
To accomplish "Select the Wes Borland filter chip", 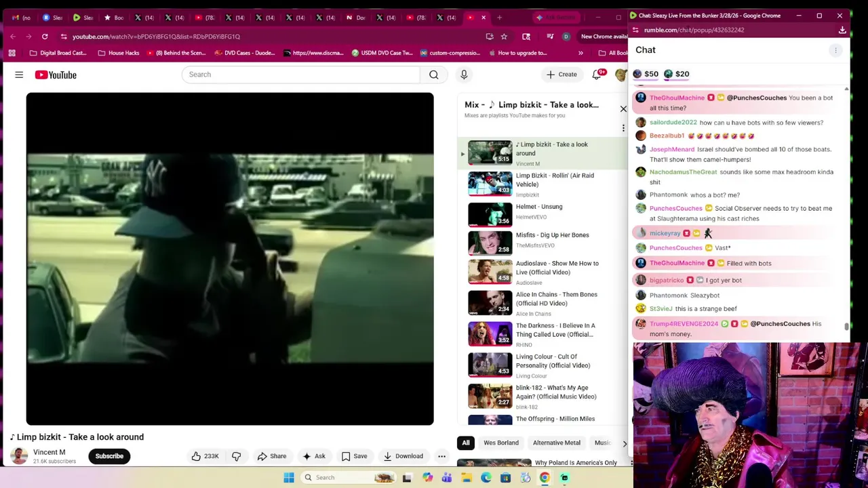I will pyautogui.click(x=501, y=443).
